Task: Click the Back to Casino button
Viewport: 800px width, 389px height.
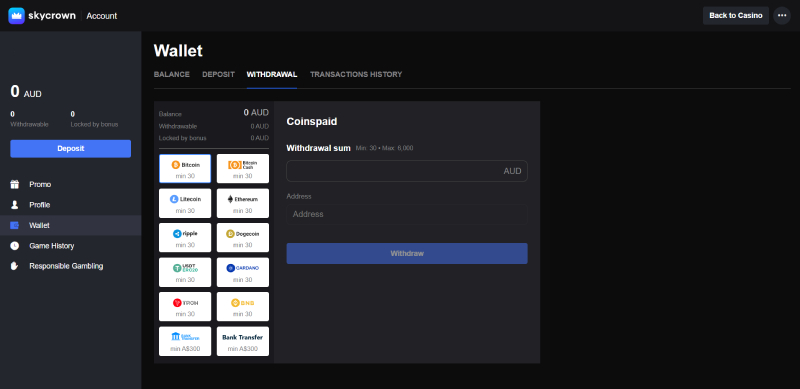Action: (736, 15)
